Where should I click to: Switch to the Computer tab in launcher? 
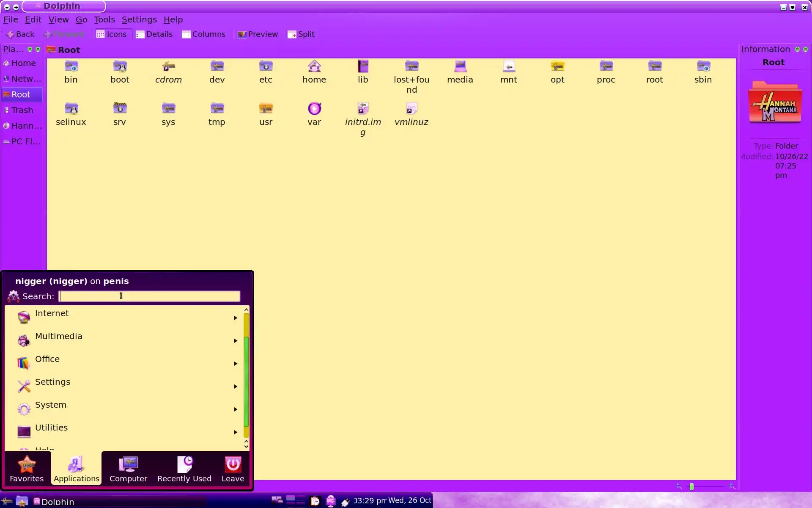pos(128,469)
